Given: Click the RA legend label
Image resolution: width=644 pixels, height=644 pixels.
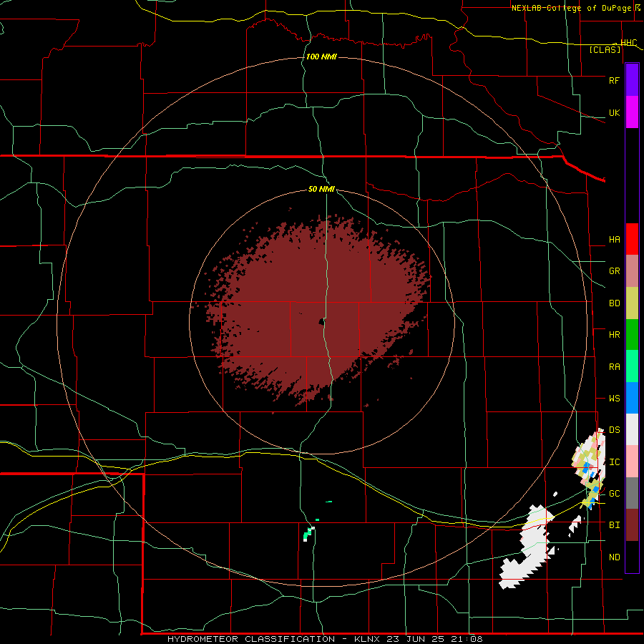Looking at the screenshot, I should [614, 367].
